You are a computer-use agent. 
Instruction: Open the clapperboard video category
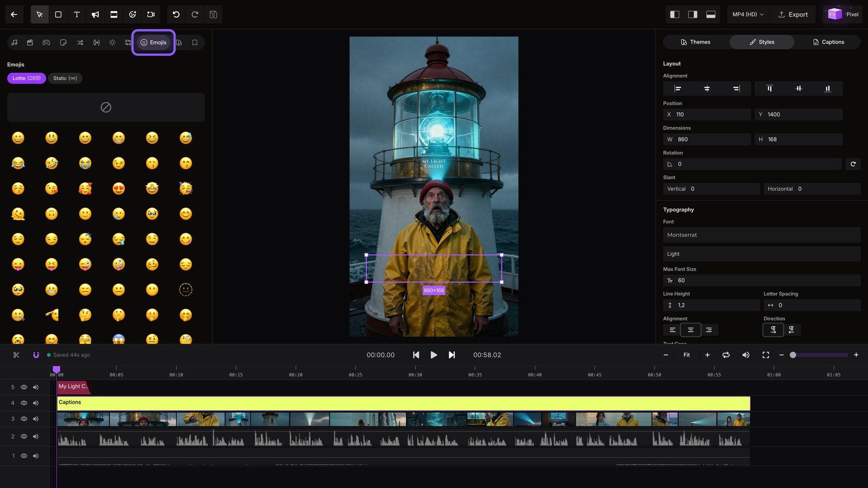coord(30,42)
